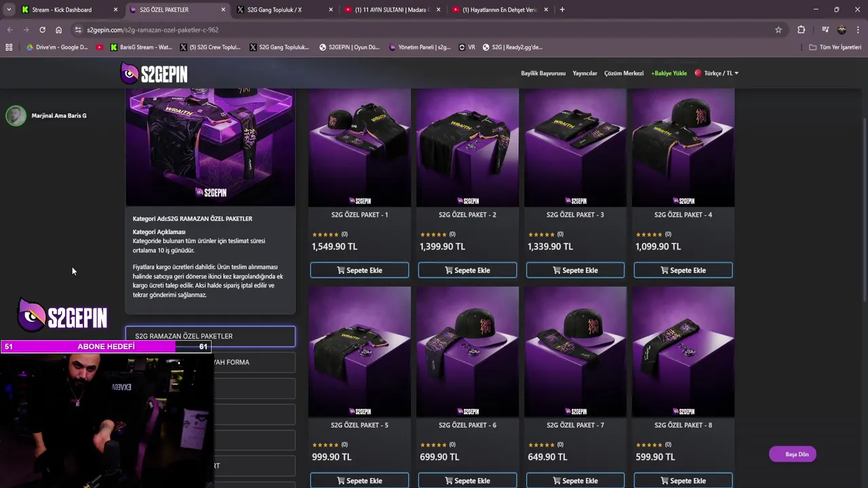Screen dimensions: 868x488
Task: Open the apps grid in bookmarks bar
Action: click(x=9, y=47)
